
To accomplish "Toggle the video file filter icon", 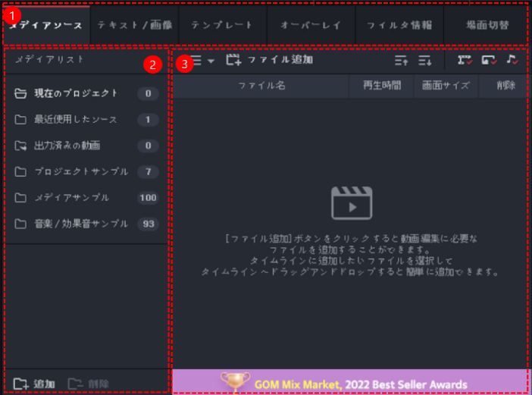I will tap(465, 60).
